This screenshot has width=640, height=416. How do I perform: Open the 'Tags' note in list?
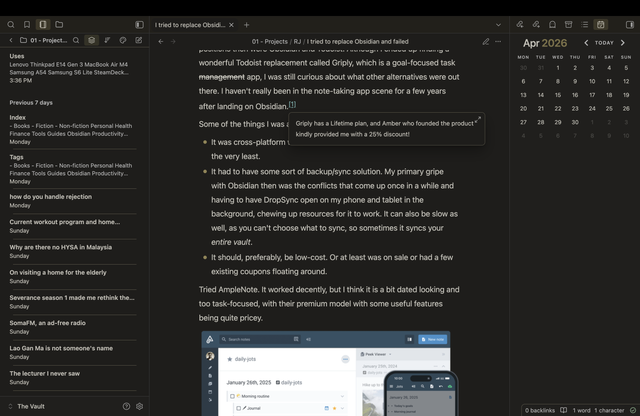point(73,169)
